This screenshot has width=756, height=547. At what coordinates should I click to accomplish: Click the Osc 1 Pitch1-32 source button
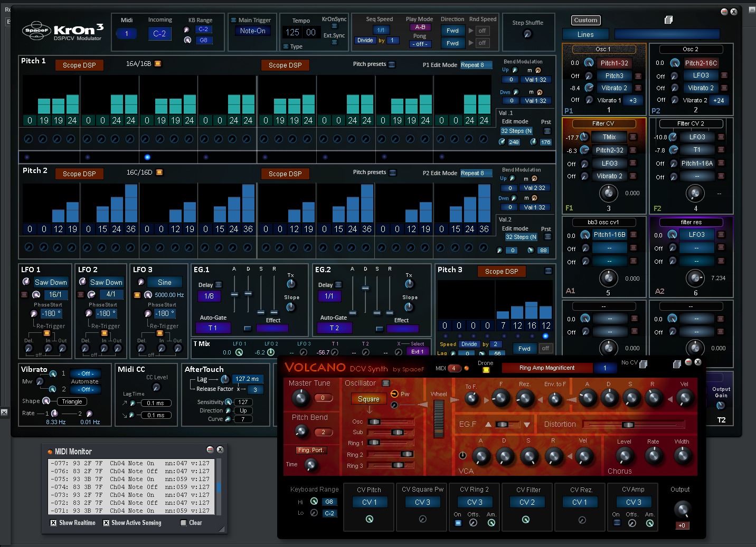point(614,63)
